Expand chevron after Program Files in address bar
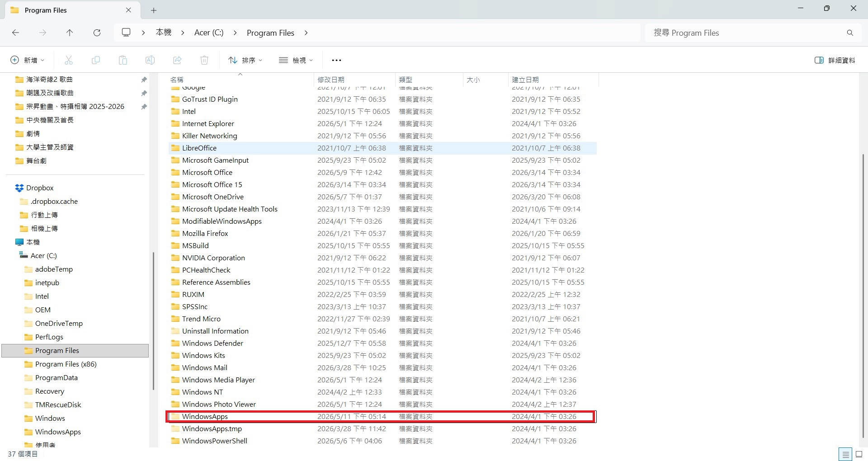 306,33
